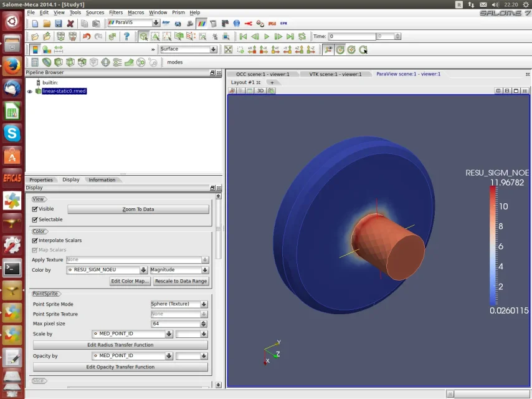The image size is (532, 399).
Task: Jump to first frame
Action: click(243, 36)
